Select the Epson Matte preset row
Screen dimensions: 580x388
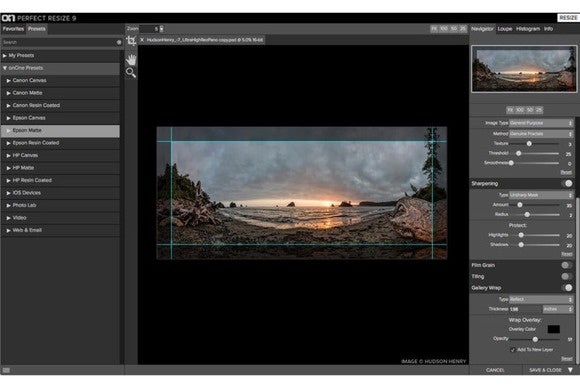point(60,131)
